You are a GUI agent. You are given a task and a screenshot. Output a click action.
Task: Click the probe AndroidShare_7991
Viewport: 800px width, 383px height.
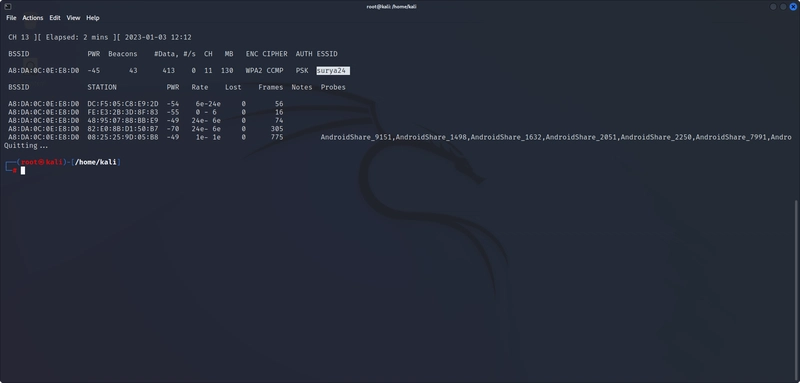731,137
